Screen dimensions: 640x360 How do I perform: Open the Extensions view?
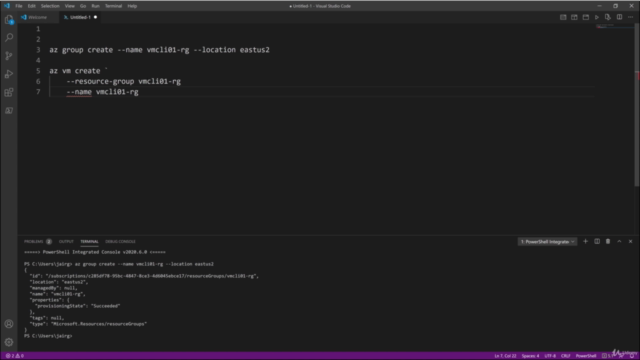[9, 93]
